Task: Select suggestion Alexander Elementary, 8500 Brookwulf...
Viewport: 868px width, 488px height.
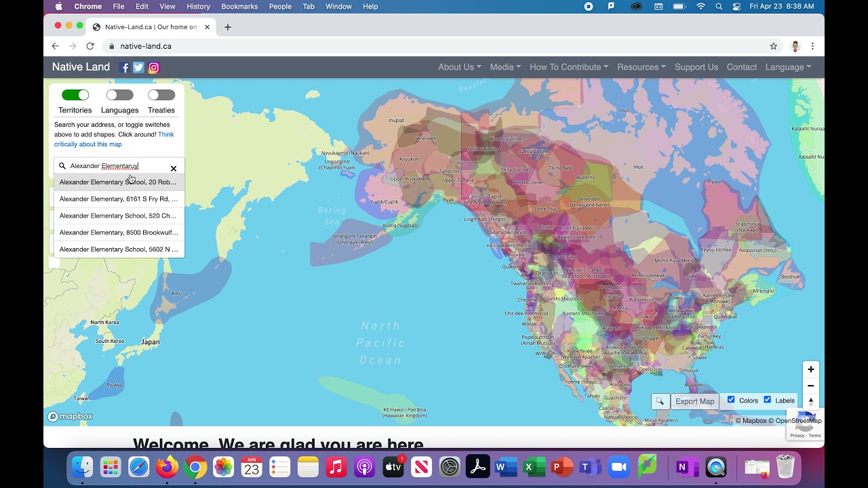Action: coord(119,232)
